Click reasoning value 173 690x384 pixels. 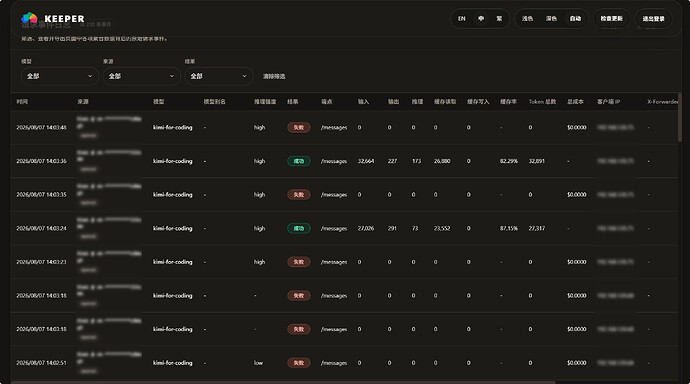(x=416, y=161)
